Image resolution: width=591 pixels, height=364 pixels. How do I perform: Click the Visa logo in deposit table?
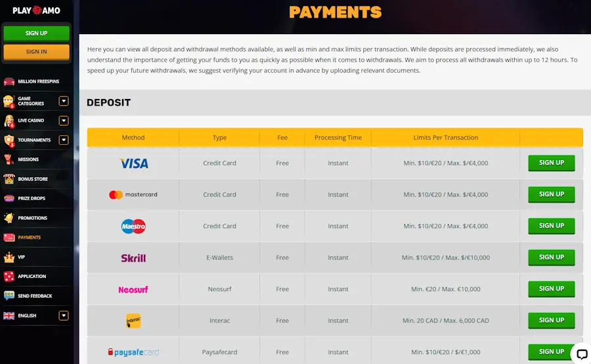coord(134,163)
